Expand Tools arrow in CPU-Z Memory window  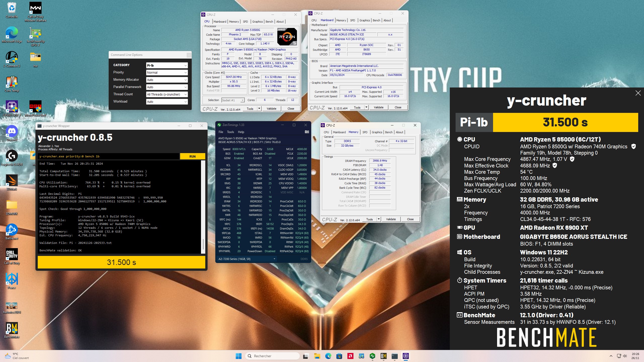[x=379, y=219]
